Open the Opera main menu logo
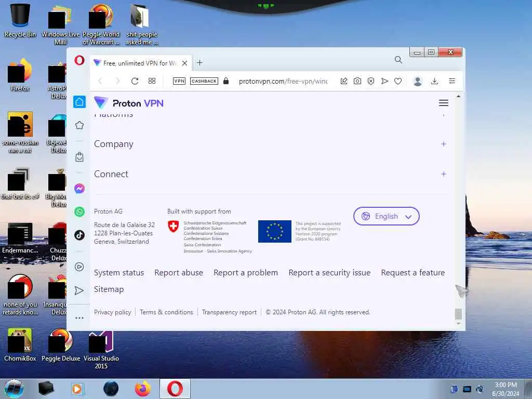 coord(79,61)
